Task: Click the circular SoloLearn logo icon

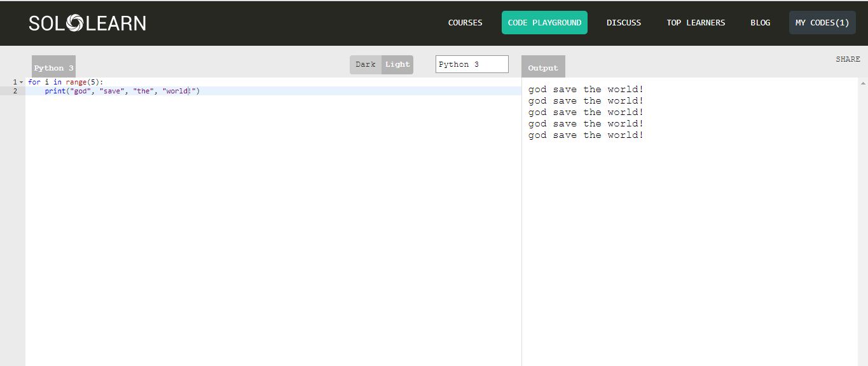Action: pyautogui.click(x=76, y=22)
